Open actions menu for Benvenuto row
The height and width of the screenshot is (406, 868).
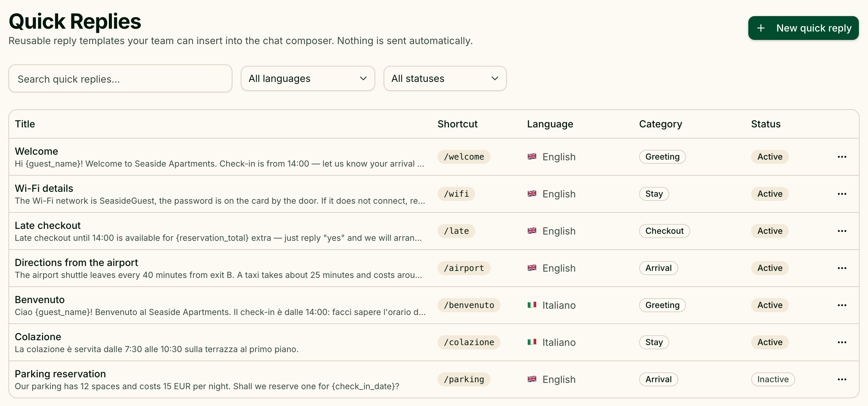pos(842,305)
